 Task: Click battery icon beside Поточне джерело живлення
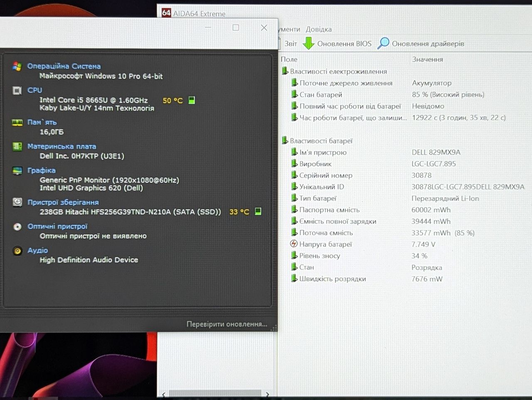(294, 83)
